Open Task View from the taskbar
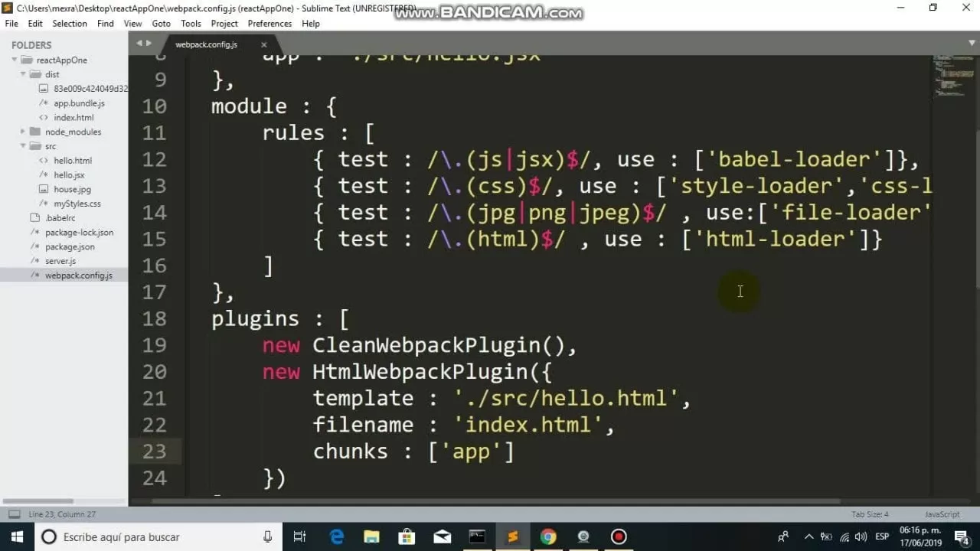The image size is (980, 551). click(x=299, y=536)
